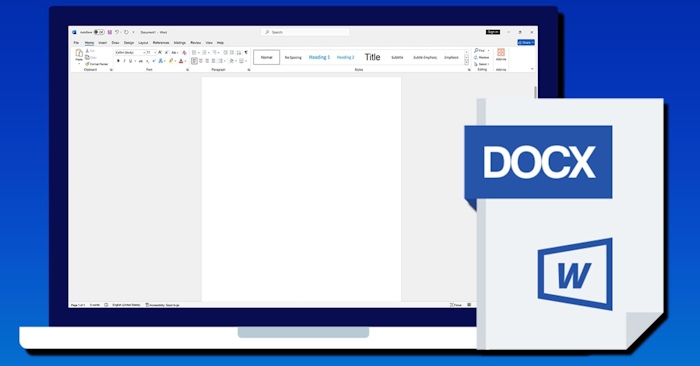The image size is (700, 366).
Task: Switch to the Draw tab
Action: (x=116, y=43)
